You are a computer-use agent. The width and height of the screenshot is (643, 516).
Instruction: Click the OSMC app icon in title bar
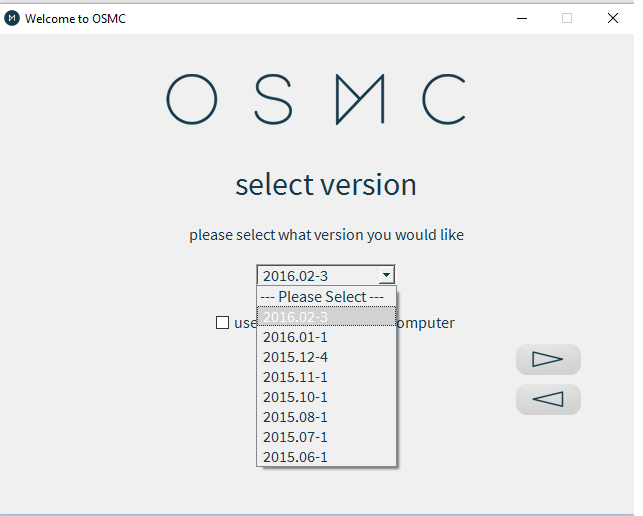click(x=12, y=18)
